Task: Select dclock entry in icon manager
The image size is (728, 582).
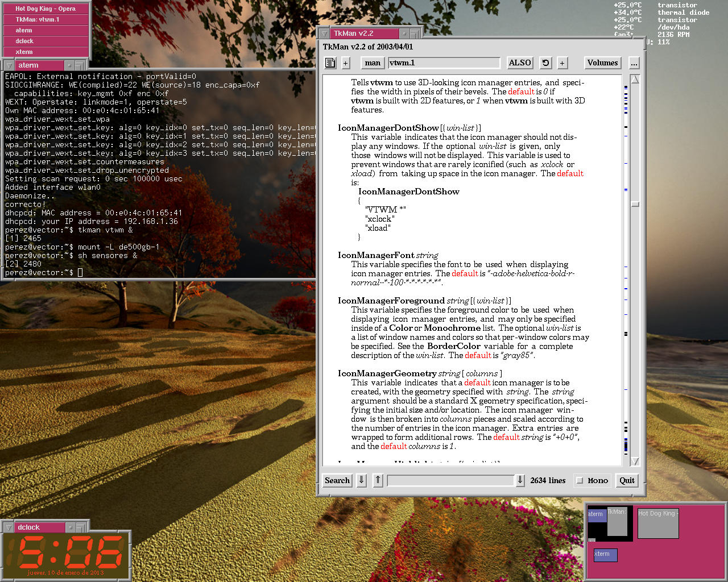Action: [x=45, y=41]
